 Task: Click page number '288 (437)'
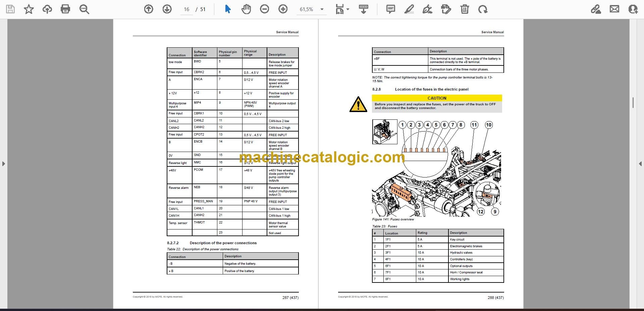coord(495,298)
